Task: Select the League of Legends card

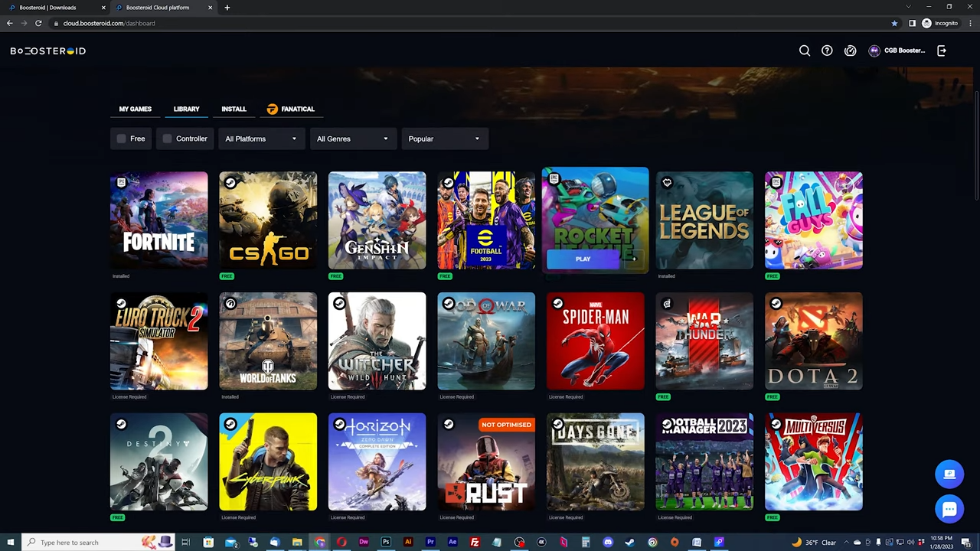Action: point(704,220)
